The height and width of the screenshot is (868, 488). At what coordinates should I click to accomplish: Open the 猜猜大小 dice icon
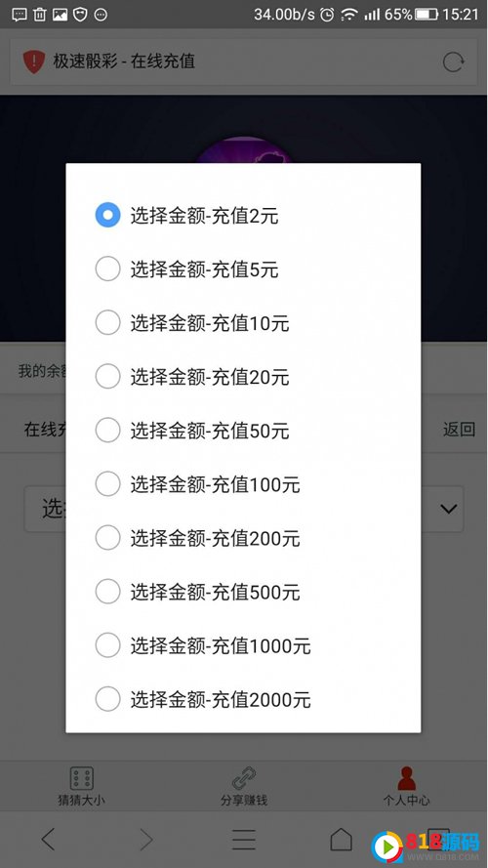click(81, 778)
